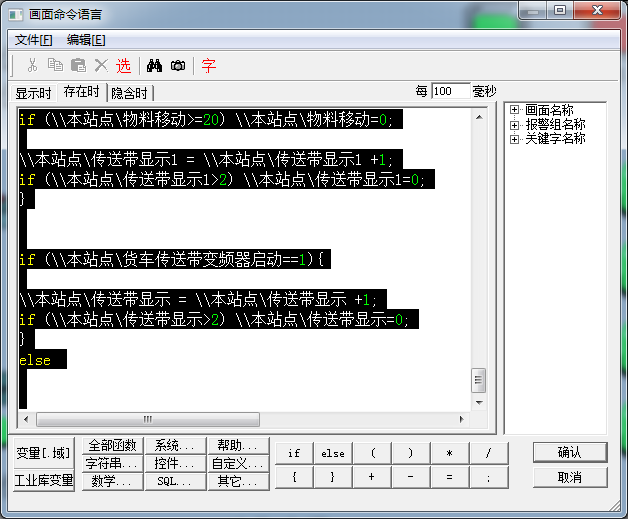This screenshot has height=519, width=628.
Task: Insert the + plus operator
Action: (x=372, y=477)
